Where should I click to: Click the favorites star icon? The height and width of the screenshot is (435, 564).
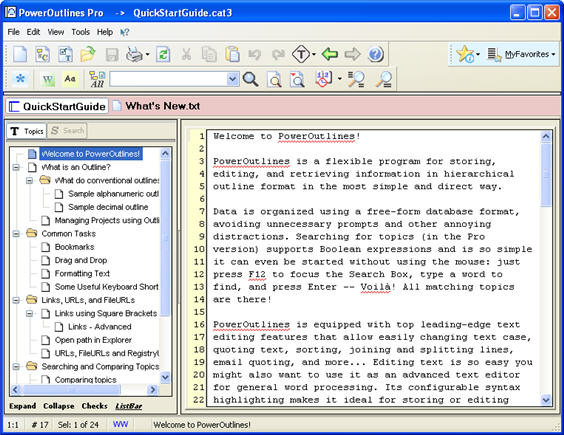pyautogui.click(x=465, y=54)
